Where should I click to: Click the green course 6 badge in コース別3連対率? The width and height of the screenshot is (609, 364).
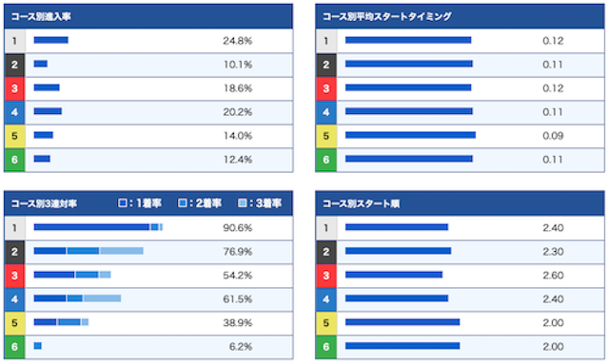pos(14,347)
